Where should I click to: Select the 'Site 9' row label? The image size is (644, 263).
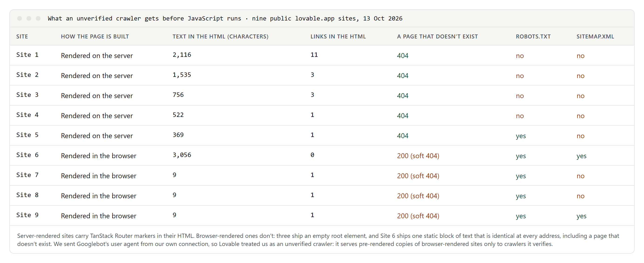point(27,215)
